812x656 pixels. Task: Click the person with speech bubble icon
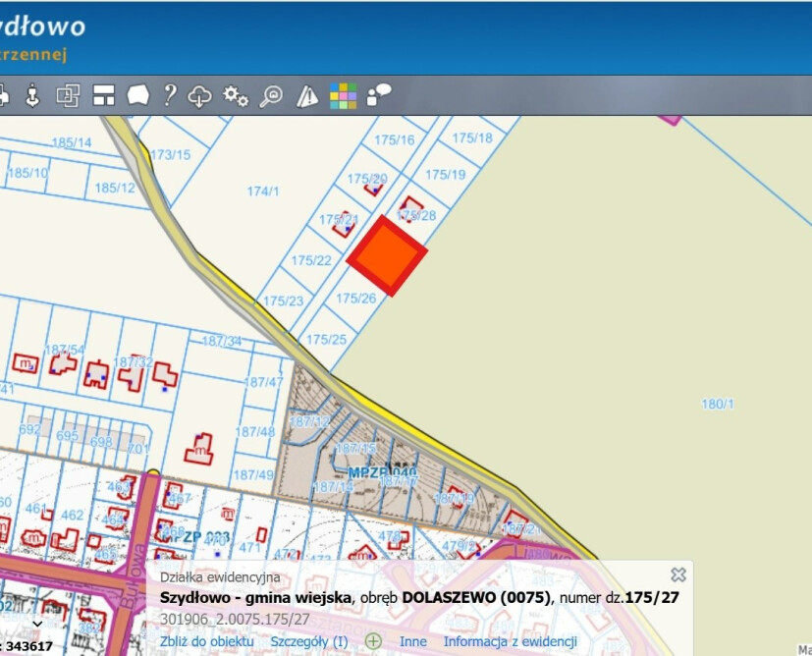378,94
